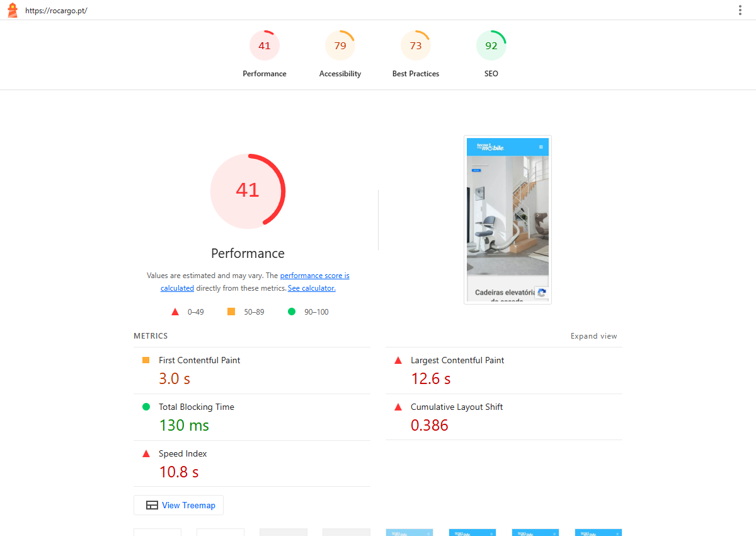Open the 'See calculator.' link

312,288
